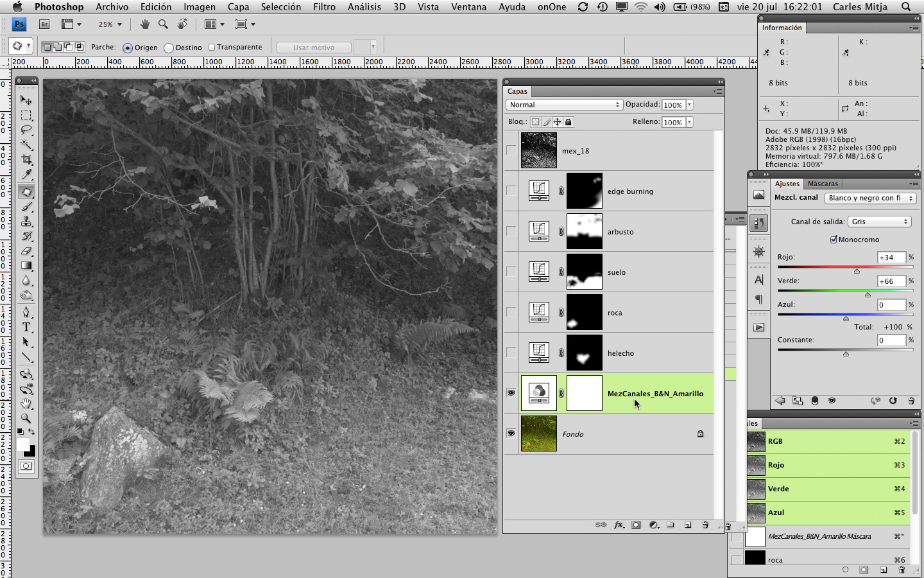Click the delete layer trash icon
The width and height of the screenshot is (924, 578).
705,525
